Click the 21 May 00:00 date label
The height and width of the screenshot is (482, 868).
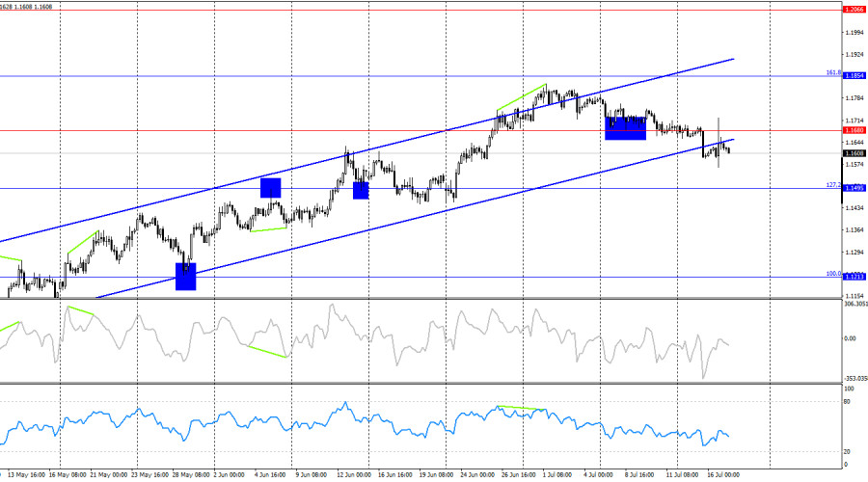pyautogui.click(x=108, y=475)
